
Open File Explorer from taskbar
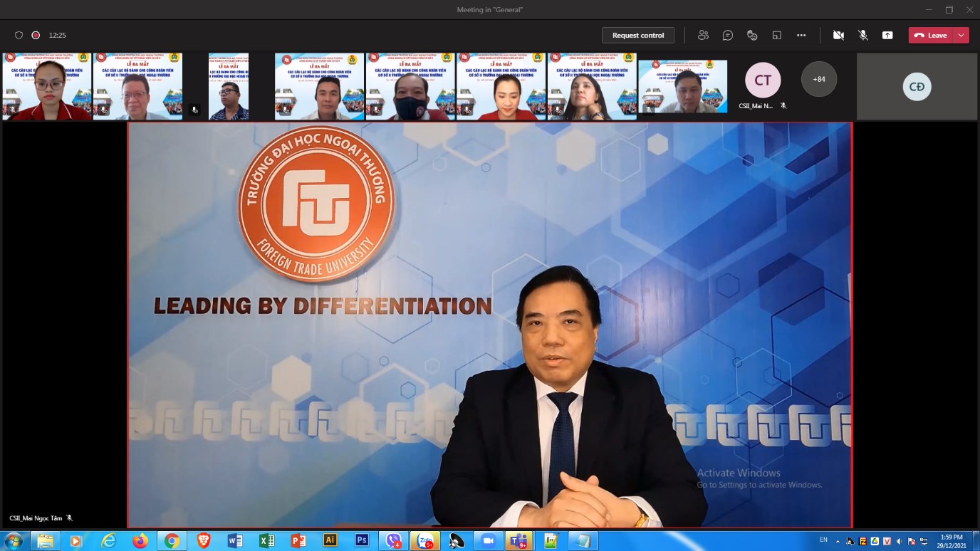[x=45, y=541]
